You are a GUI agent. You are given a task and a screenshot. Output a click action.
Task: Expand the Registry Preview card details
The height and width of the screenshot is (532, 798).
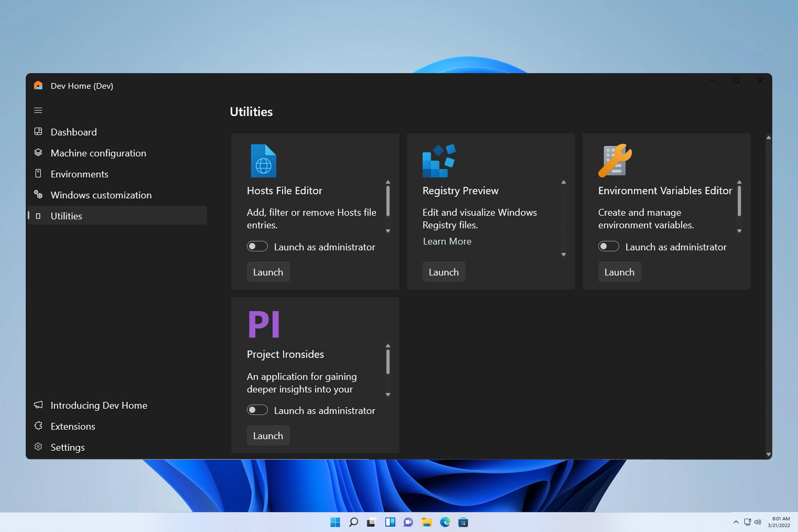click(563, 254)
